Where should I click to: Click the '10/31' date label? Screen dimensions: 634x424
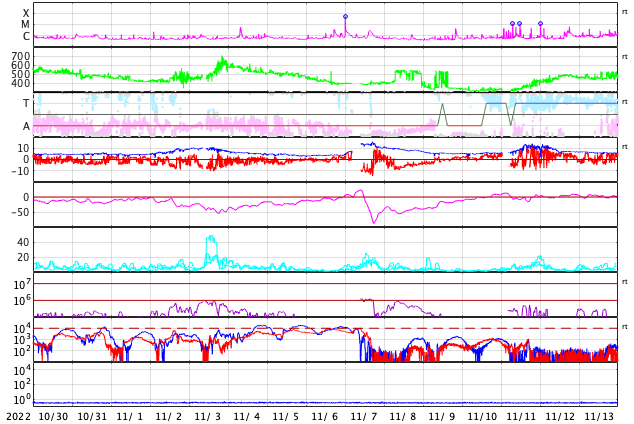(x=92, y=417)
